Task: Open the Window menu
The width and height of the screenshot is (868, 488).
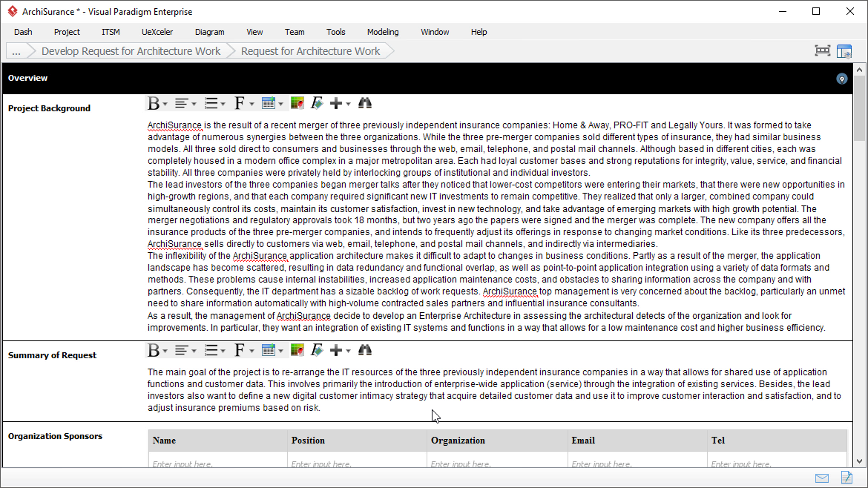Action: [435, 32]
